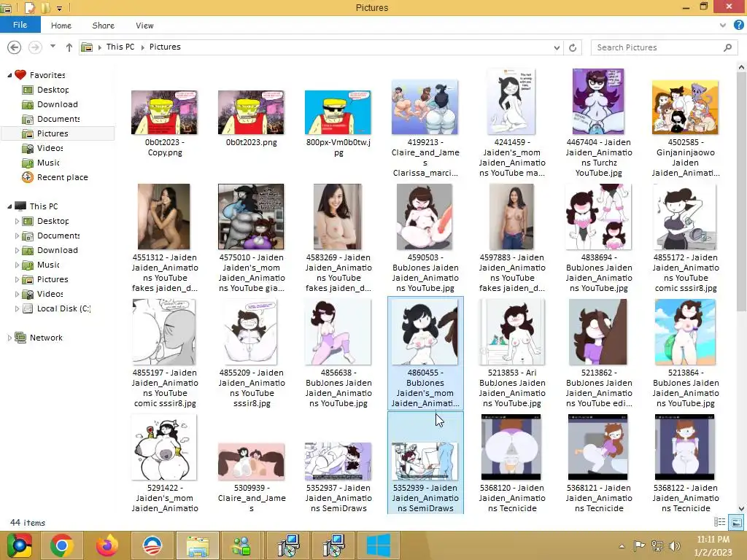Expand Documents under This PC
The height and width of the screenshot is (560, 747).
[18, 236]
